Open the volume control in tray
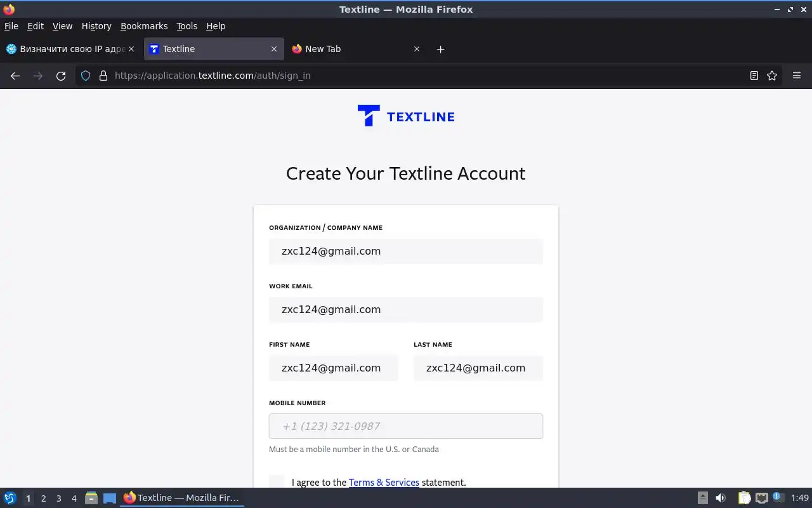This screenshot has height=508, width=812. tap(721, 498)
